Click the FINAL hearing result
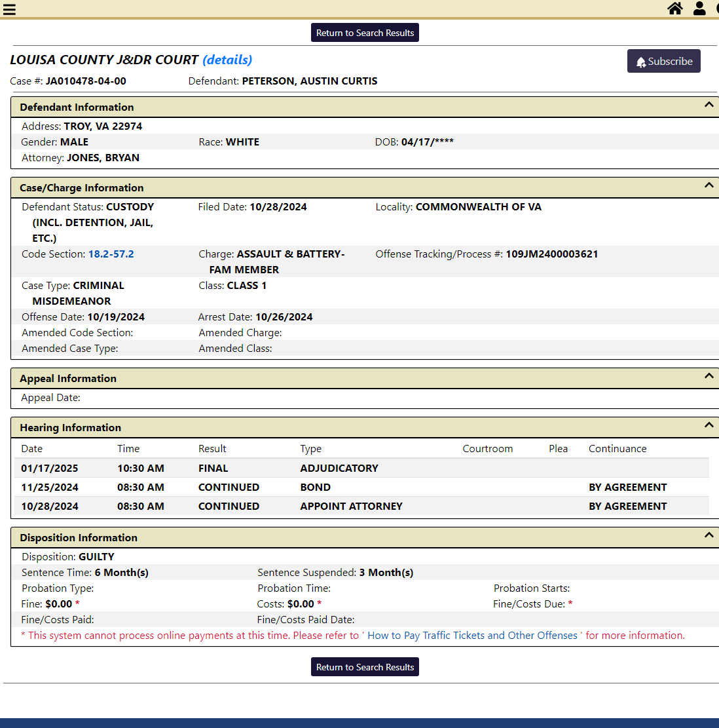Image resolution: width=719 pixels, height=728 pixels. pos(213,469)
